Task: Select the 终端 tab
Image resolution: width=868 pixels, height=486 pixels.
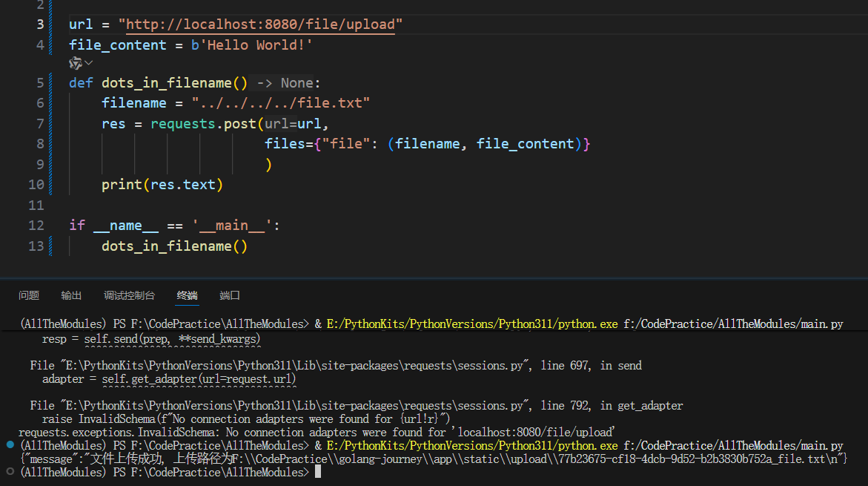Action: (x=187, y=295)
